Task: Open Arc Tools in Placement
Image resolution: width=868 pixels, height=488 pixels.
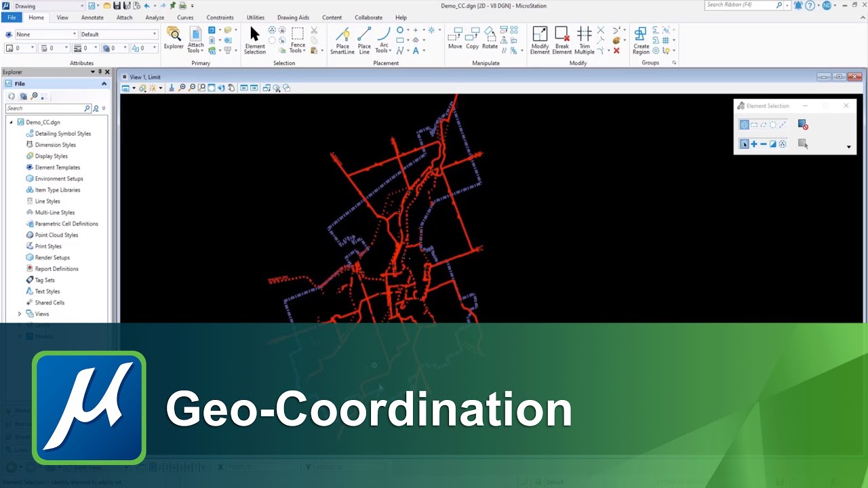Action: (x=384, y=41)
